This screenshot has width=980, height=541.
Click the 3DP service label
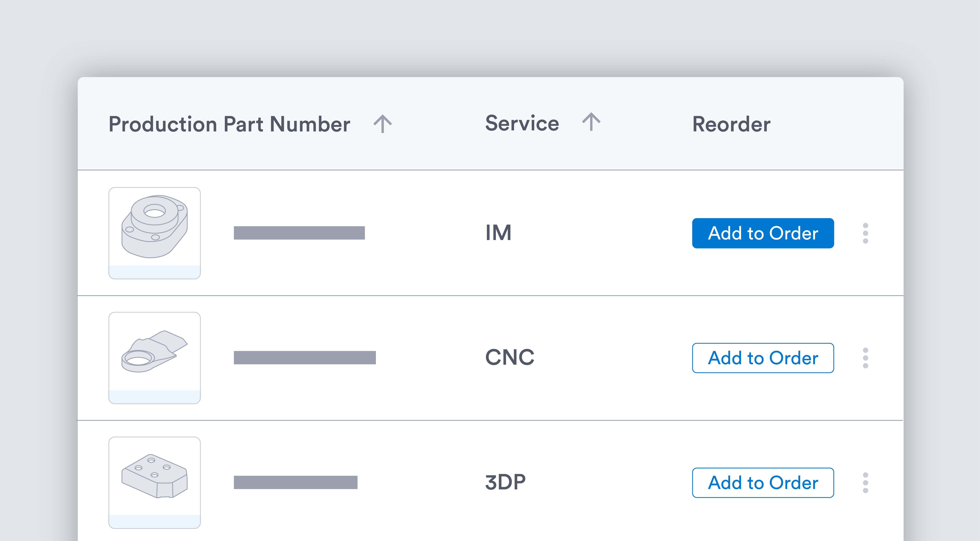click(505, 482)
